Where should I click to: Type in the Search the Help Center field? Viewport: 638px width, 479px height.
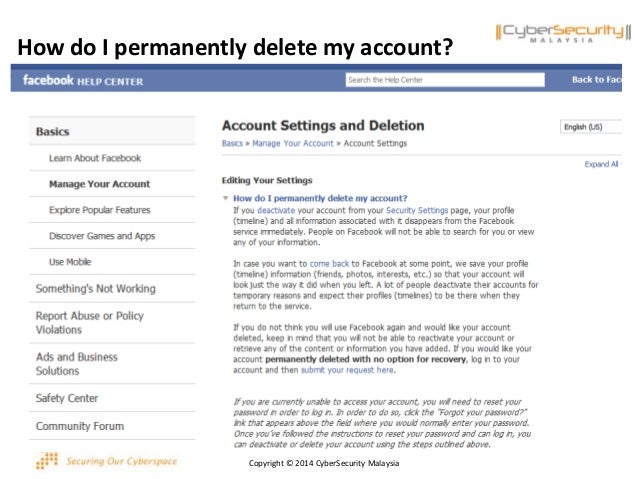pos(440,80)
